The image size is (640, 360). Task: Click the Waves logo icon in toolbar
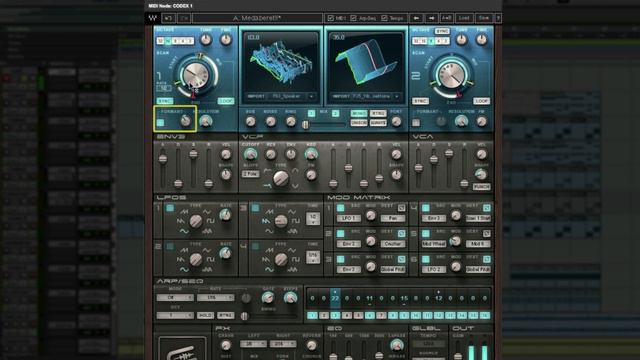[x=153, y=18]
